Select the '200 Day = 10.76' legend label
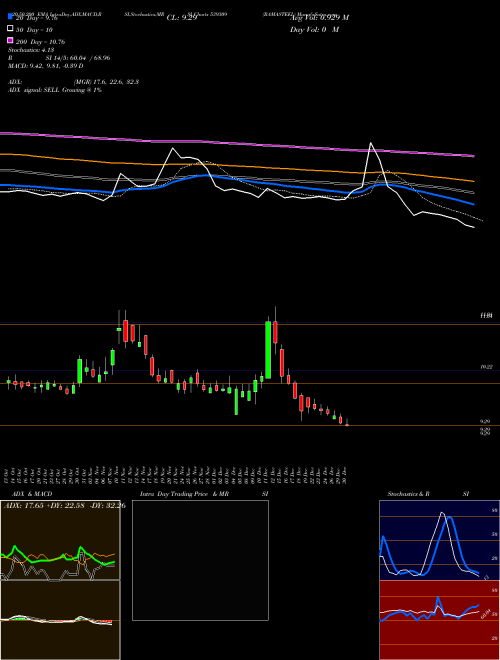Viewport: 500px width, 660px height. tap(40, 42)
